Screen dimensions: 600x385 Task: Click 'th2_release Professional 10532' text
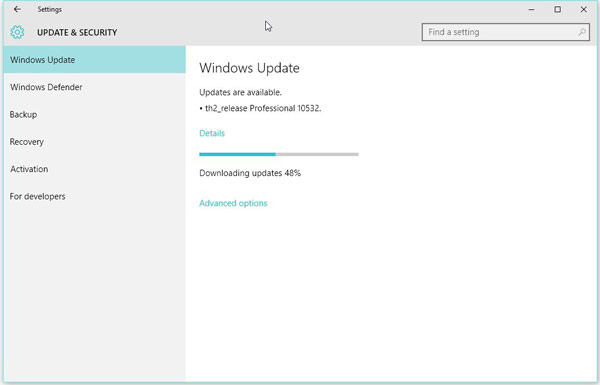(x=263, y=108)
